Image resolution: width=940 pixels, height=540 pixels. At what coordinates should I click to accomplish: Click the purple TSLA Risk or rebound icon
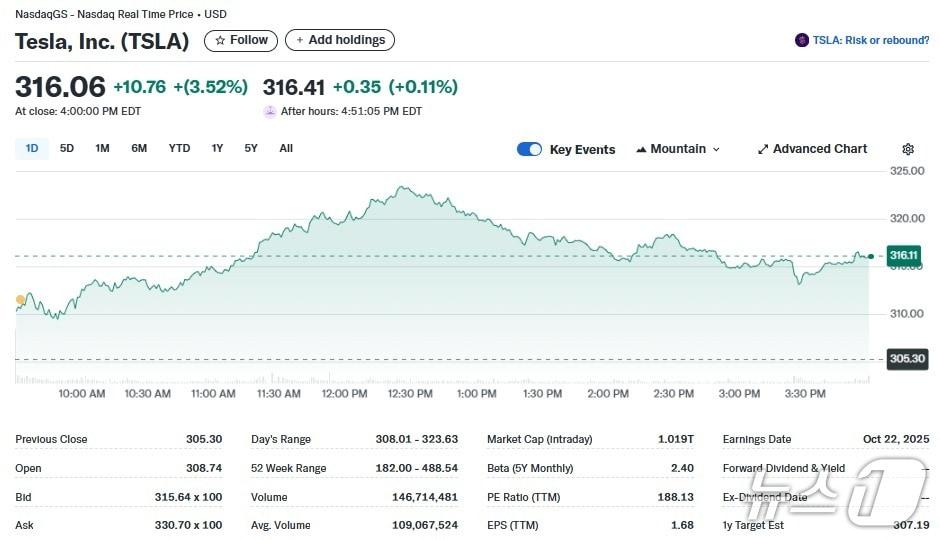pyautogui.click(x=802, y=40)
